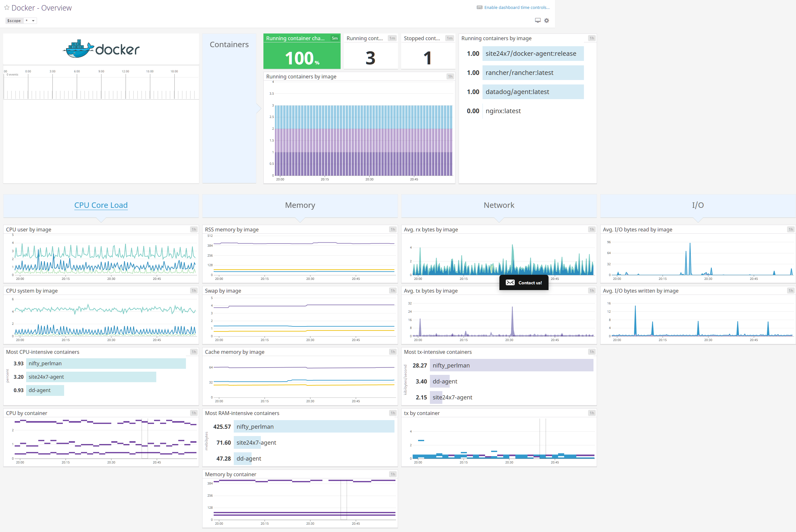The height and width of the screenshot is (532, 796).
Task: Open dashboard settings via the gear icon
Action: pyautogui.click(x=547, y=20)
